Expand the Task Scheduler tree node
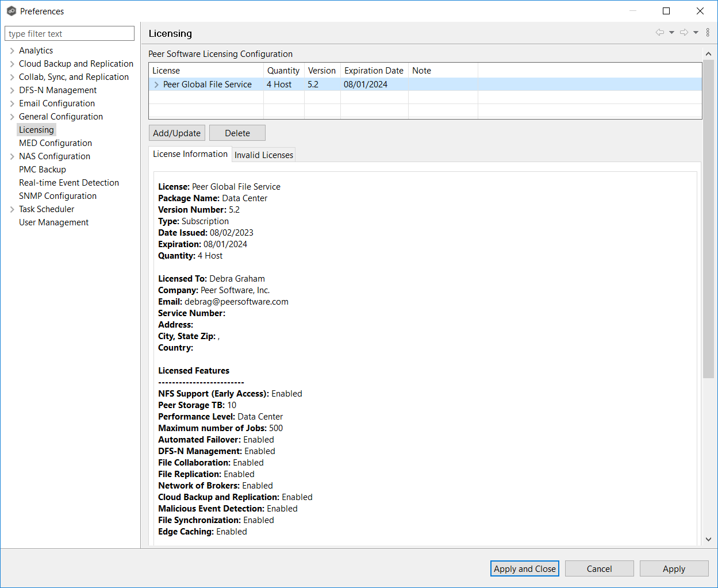The height and width of the screenshot is (588, 718). [x=12, y=209]
